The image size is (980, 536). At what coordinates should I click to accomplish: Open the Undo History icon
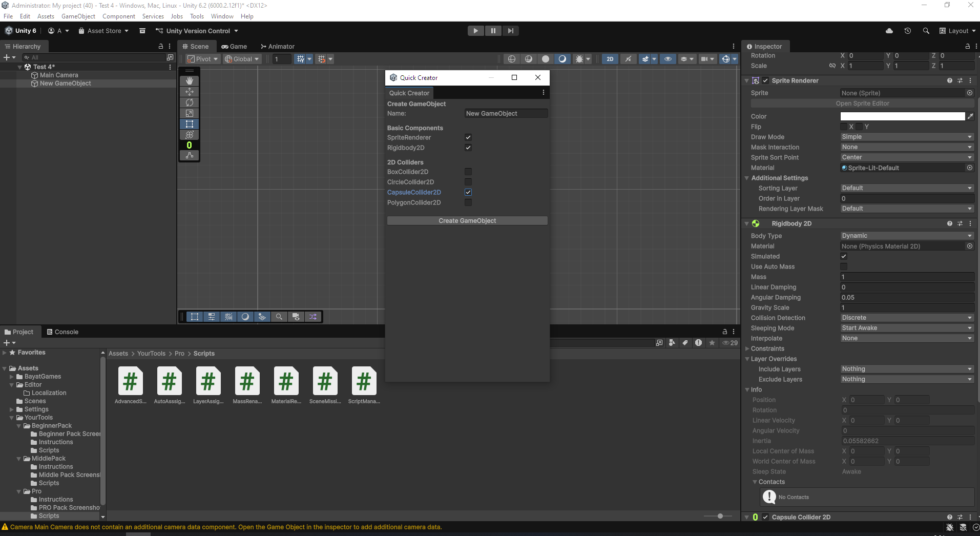click(907, 31)
